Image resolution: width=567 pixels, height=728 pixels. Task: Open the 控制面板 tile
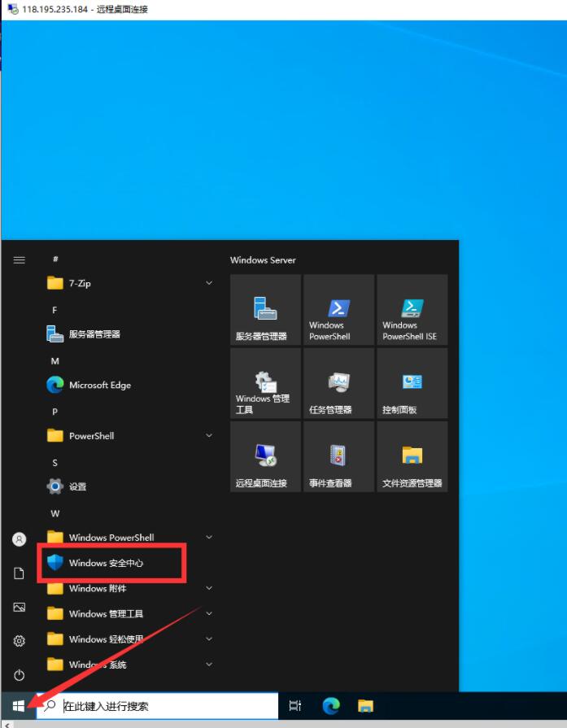click(x=412, y=383)
